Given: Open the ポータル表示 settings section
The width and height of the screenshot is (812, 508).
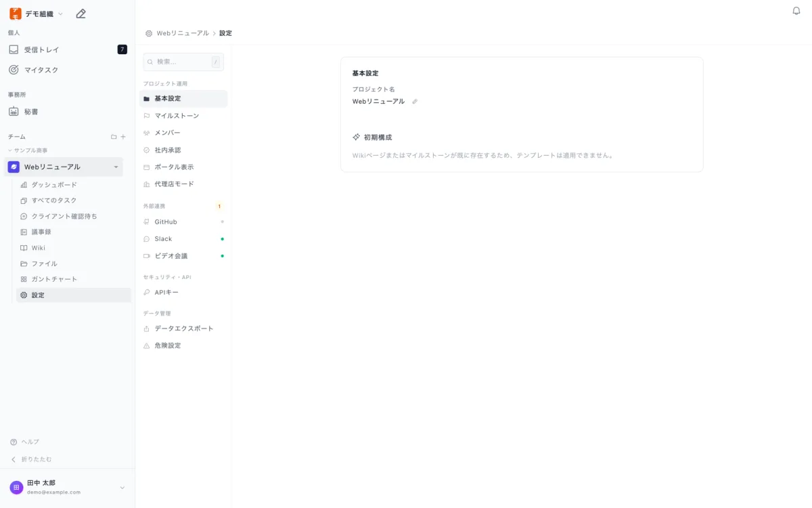Looking at the screenshot, I should coord(183,167).
